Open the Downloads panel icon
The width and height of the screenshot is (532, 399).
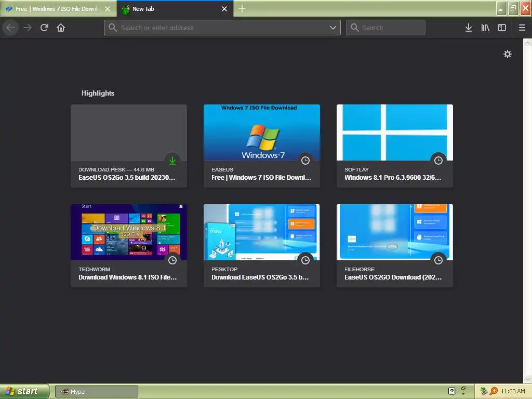469,28
